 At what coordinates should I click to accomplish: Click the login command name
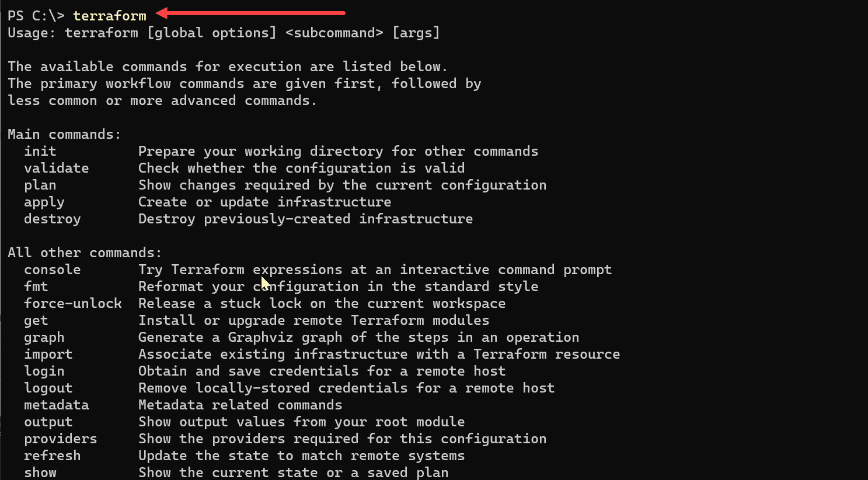(44, 371)
